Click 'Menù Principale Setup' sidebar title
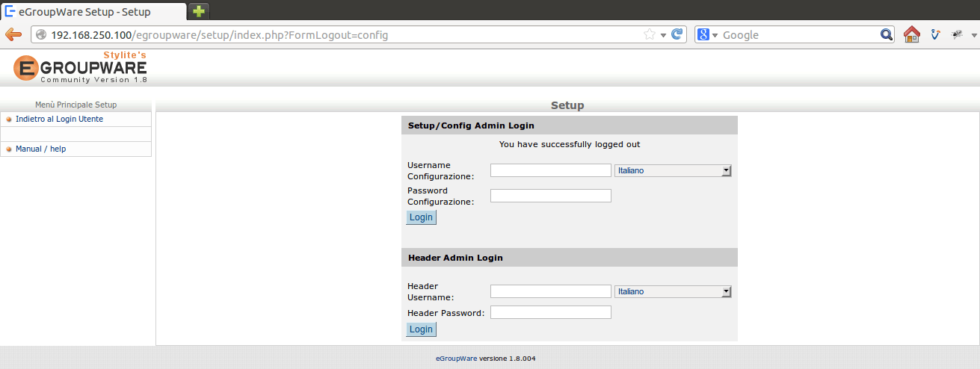The width and height of the screenshot is (980, 369). tap(75, 105)
